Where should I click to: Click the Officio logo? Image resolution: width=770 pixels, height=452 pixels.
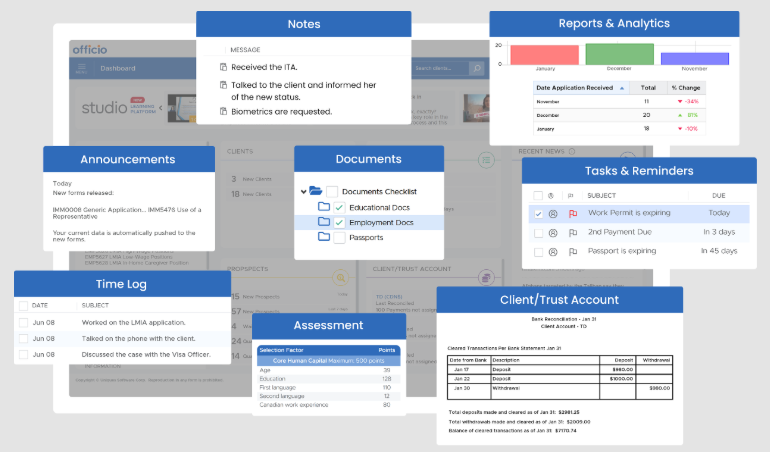pyautogui.click(x=90, y=50)
